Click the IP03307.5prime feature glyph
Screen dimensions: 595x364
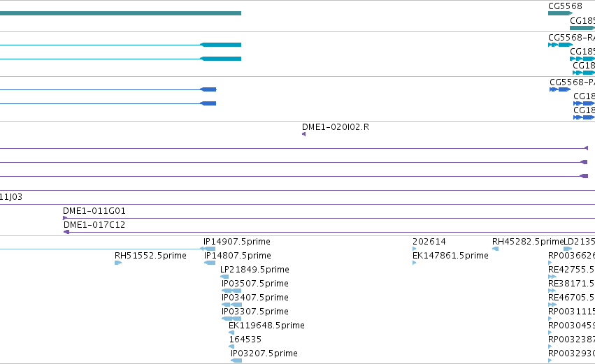click(x=231, y=319)
